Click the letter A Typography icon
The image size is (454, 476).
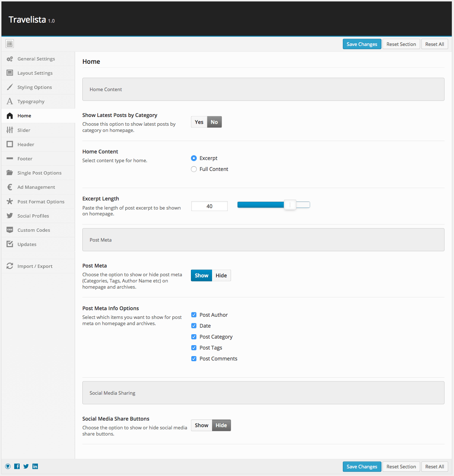coord(10,101)
